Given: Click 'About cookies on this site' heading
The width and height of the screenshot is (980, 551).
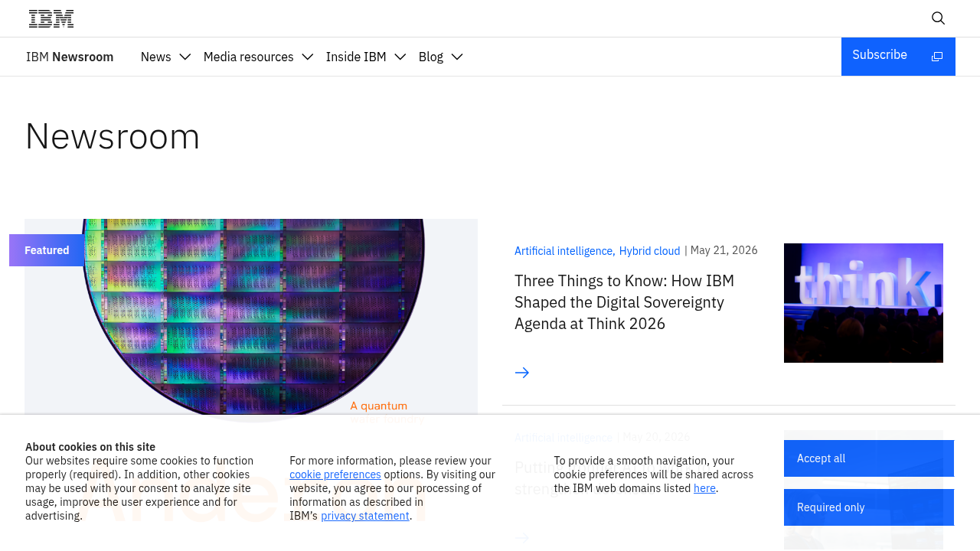Looking at the screenshot, I should 90,447.
